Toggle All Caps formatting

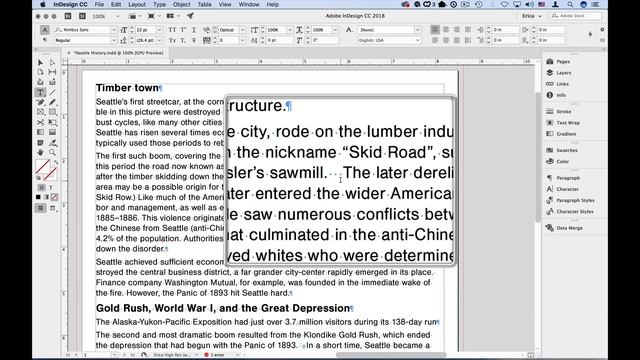pyautogui.click(x=172, y=30)
